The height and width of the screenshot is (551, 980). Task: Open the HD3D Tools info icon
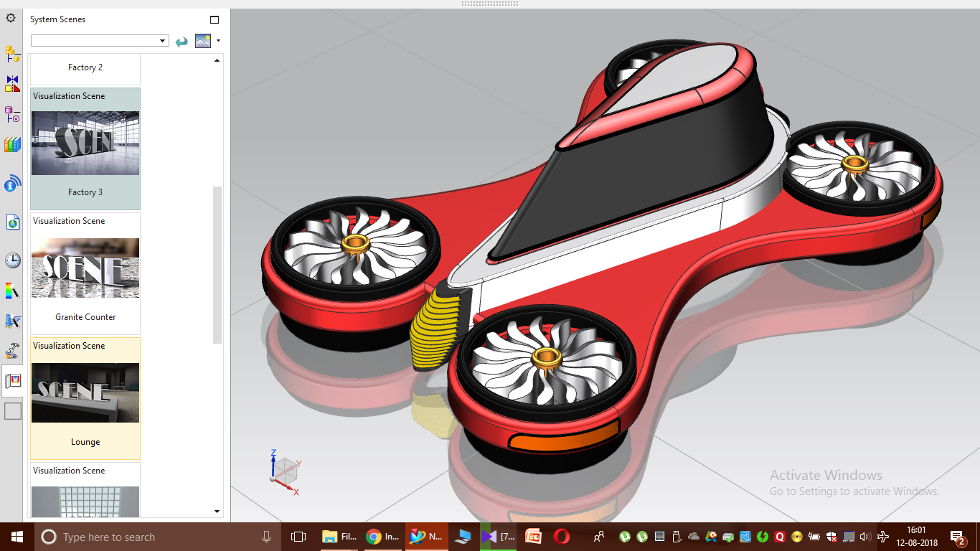(12, 184)
